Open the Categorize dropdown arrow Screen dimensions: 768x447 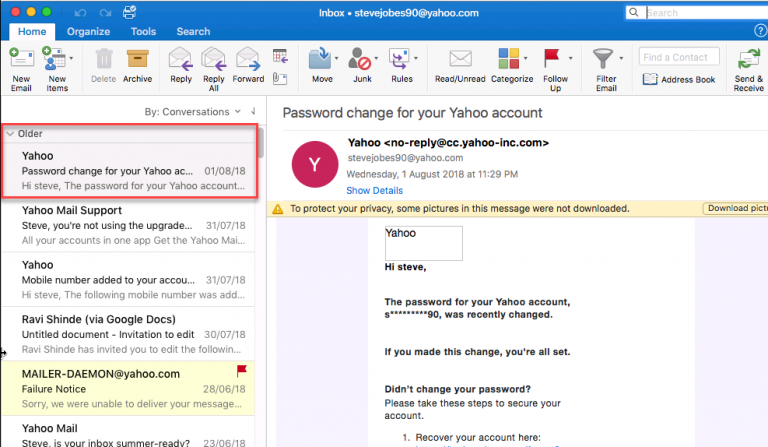(x=526, y=58)
